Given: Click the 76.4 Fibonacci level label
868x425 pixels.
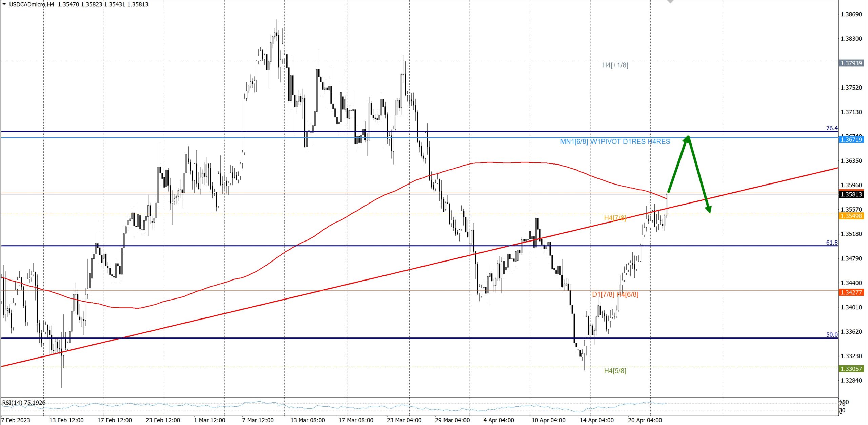Looking at the screenshot, I should click(x=831, y=128).
